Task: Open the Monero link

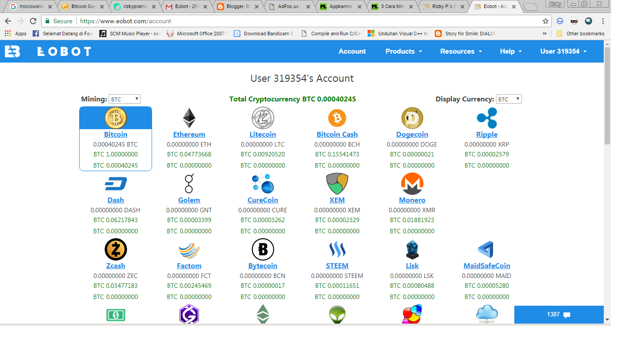Action: click(412, 200)
